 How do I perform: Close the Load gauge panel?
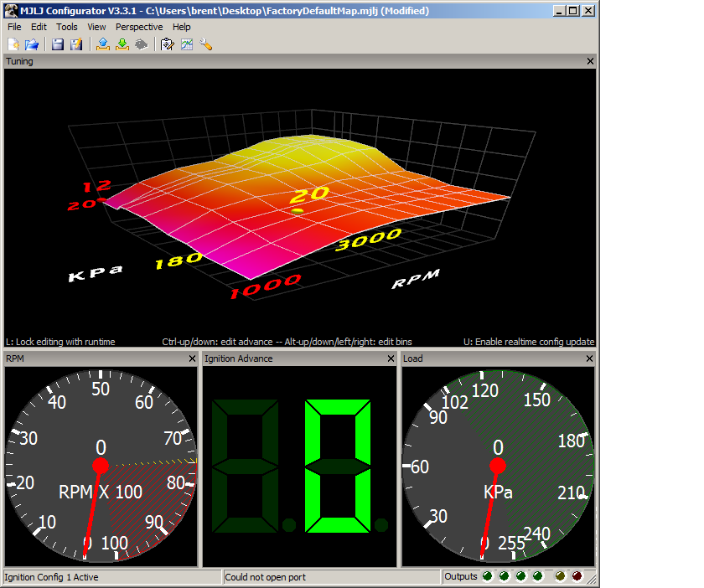pos(589,358)
